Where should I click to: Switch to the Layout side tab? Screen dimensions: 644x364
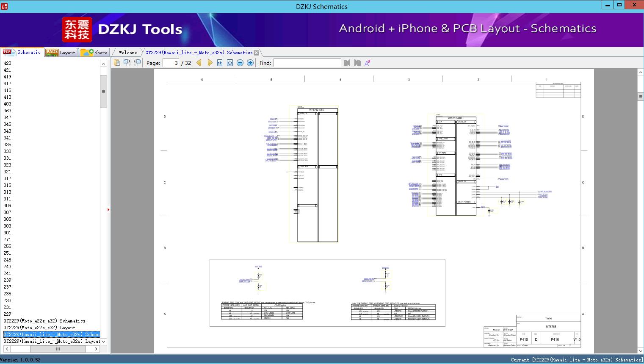point(61,53)
